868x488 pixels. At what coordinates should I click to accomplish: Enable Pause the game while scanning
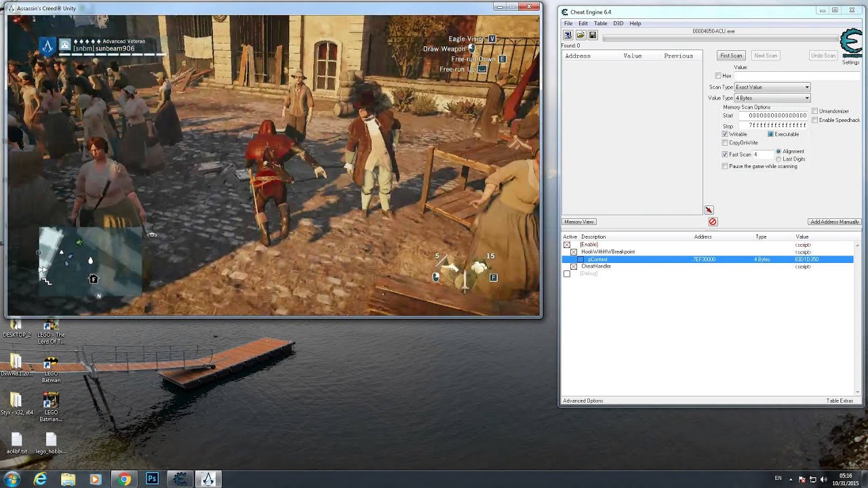725,166
